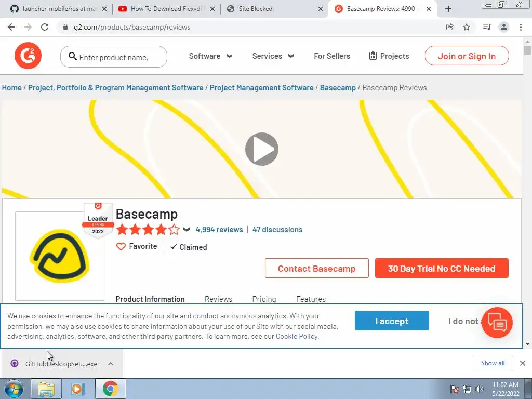Click the Basecamp product logo
Screen dimensions: 532x399
coord(60,256)
